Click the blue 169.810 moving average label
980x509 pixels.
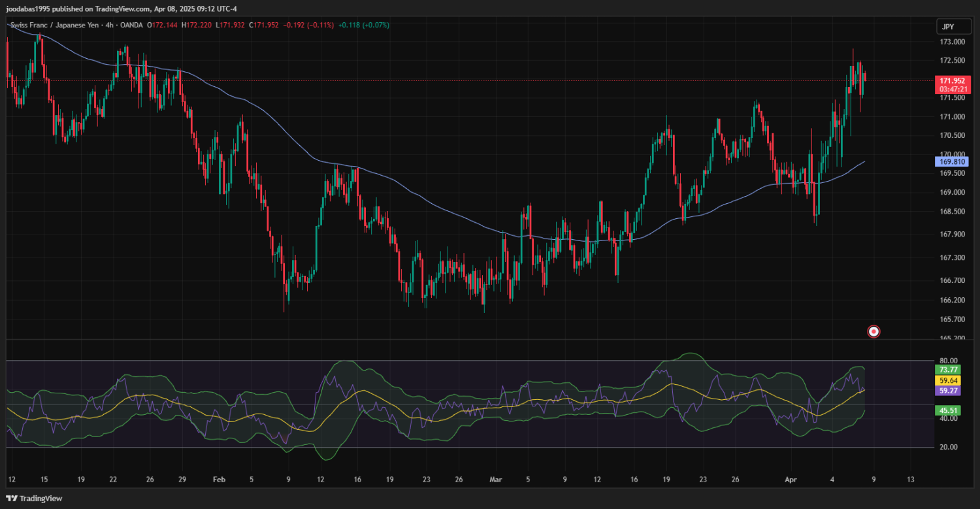click(953, 161)
